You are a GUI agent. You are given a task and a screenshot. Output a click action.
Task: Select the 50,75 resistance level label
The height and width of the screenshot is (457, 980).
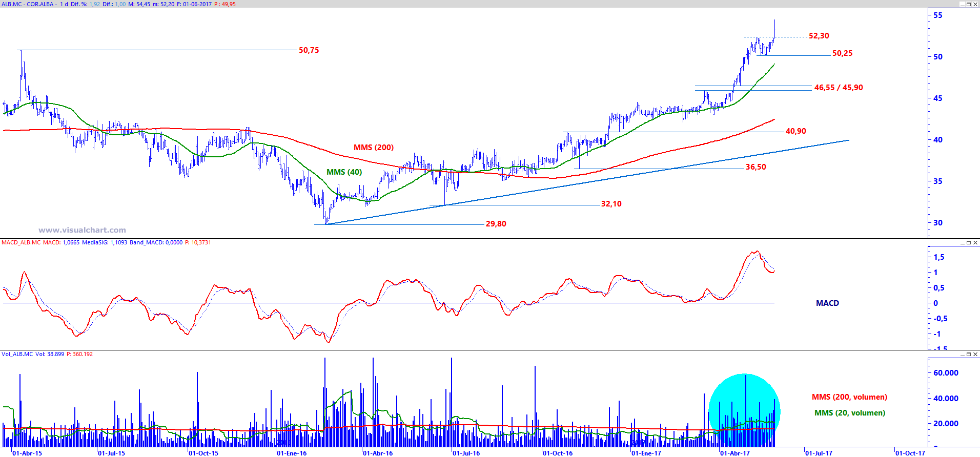(x=309, y=50)
